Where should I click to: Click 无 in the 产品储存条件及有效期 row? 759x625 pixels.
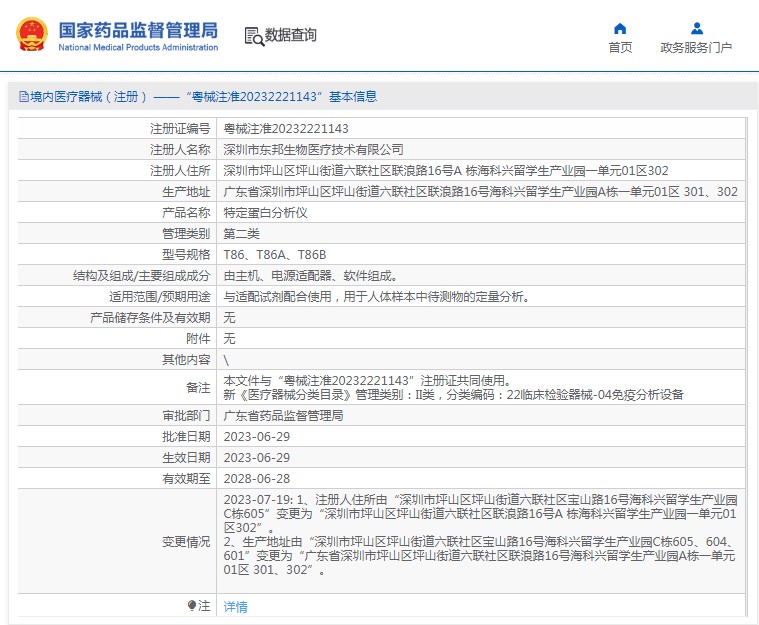click(x=229, y=318)
